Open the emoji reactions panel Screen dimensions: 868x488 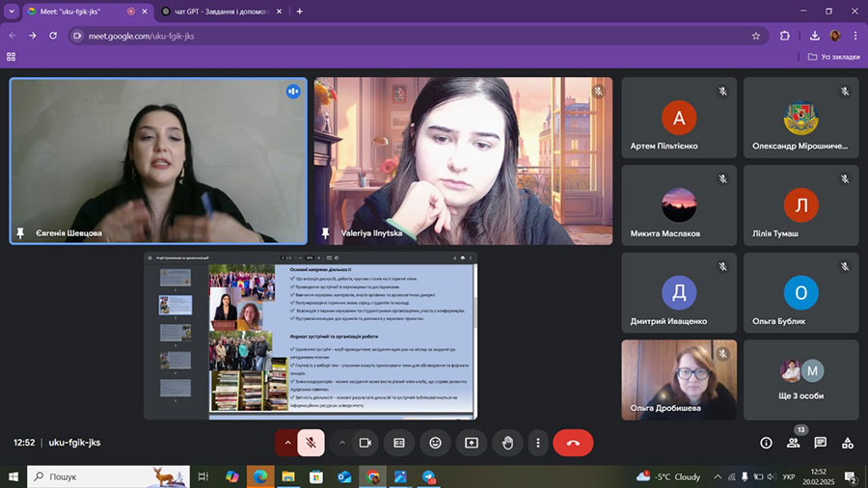pos(436,443)
